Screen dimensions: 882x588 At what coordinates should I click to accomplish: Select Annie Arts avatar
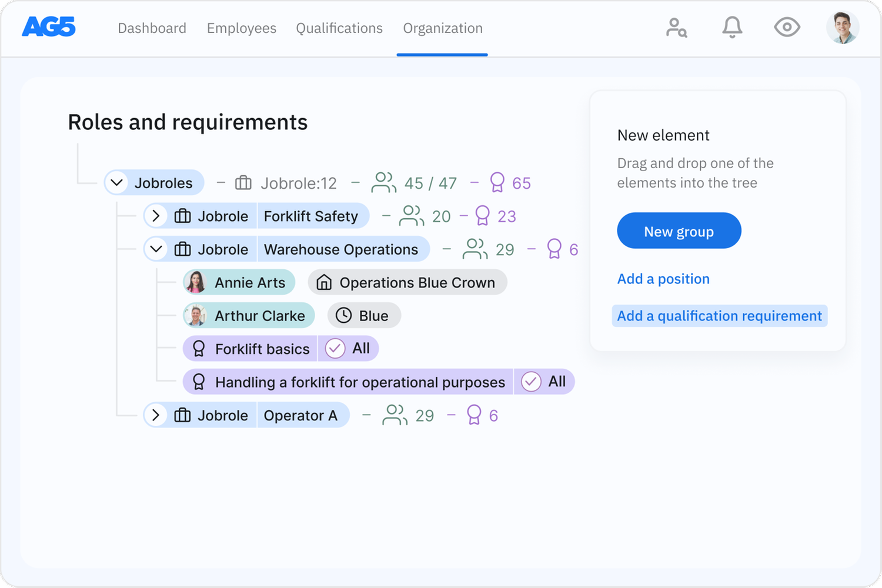[x=196, y=283]
